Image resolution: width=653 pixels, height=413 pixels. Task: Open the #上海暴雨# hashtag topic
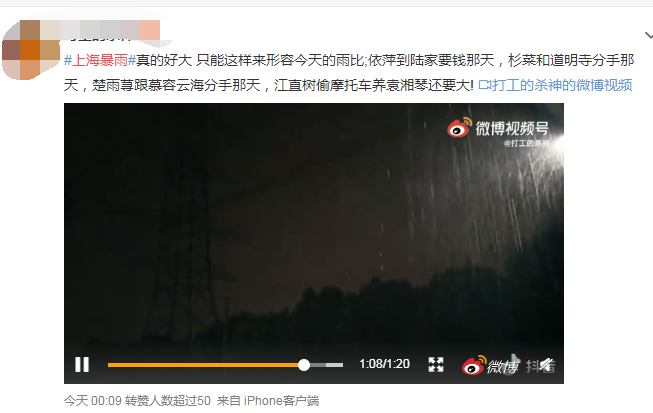(x=100, y=61)
